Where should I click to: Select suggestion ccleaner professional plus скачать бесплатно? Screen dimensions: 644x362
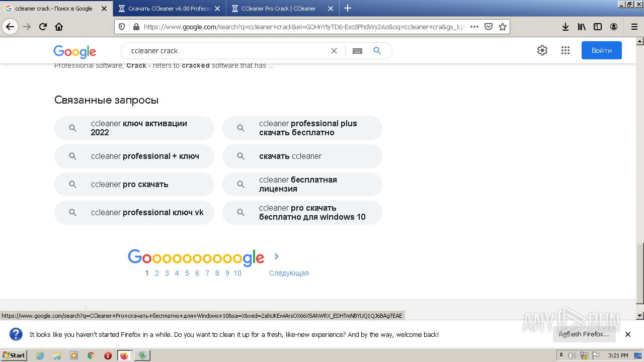(x=302, y=128)
